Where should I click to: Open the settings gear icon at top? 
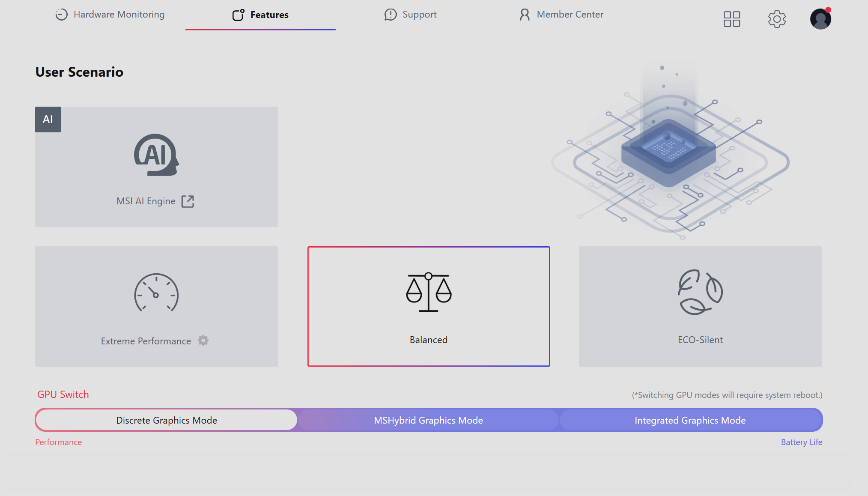pos(777,19)
